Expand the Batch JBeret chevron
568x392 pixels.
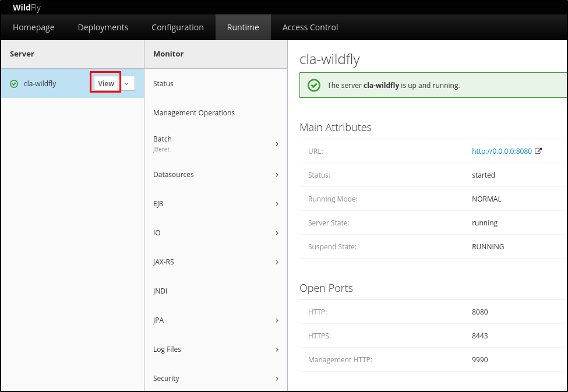(x=277, y=144)
